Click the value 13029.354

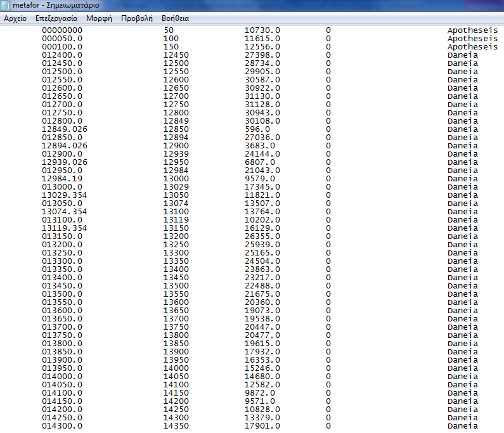coord(64,195)
